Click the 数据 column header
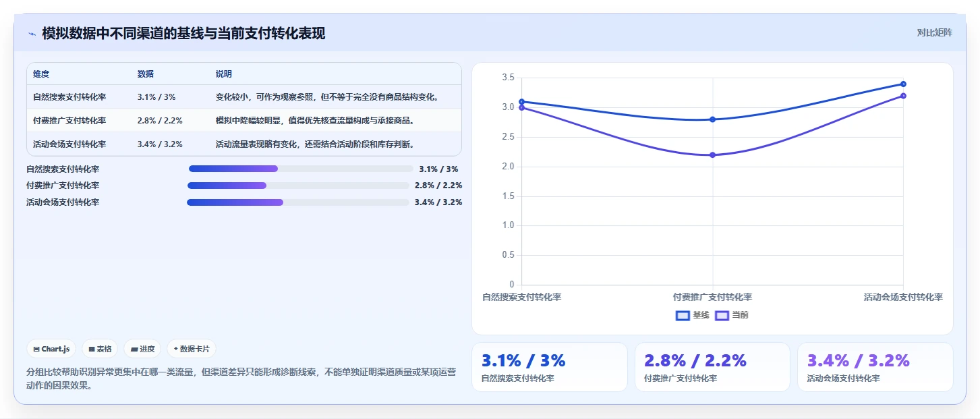 [146, 74]
